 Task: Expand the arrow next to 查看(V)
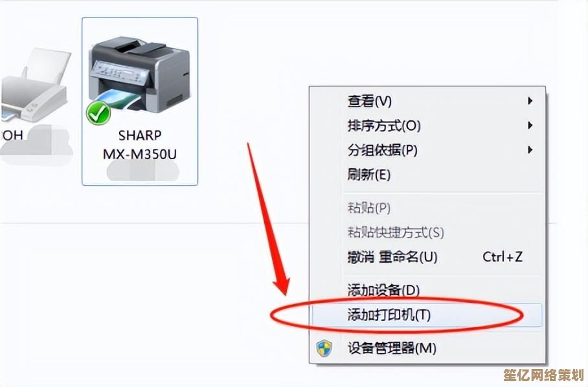coord(530,101)
